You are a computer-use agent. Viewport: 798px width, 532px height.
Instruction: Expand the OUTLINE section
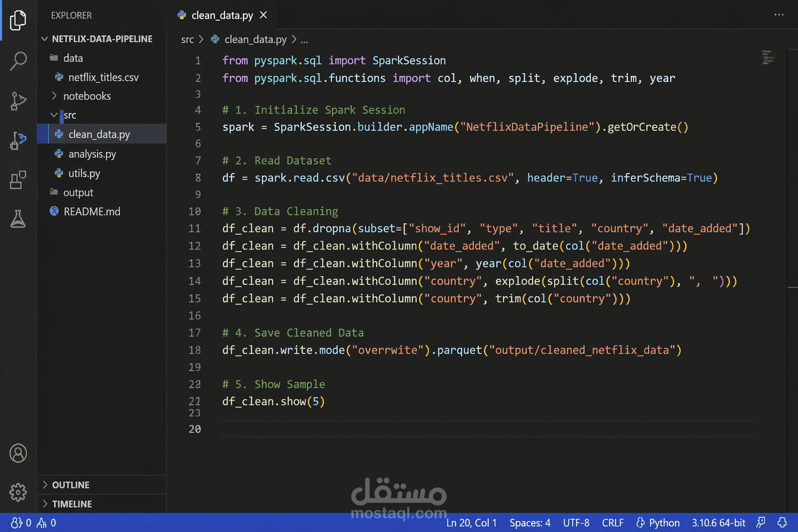(x=45, y=485)
